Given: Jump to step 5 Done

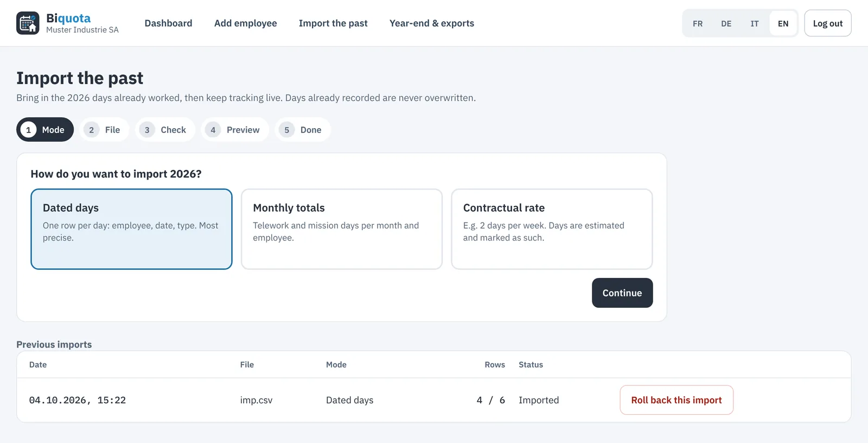Looking at the screenshot, I should [303, 130].
